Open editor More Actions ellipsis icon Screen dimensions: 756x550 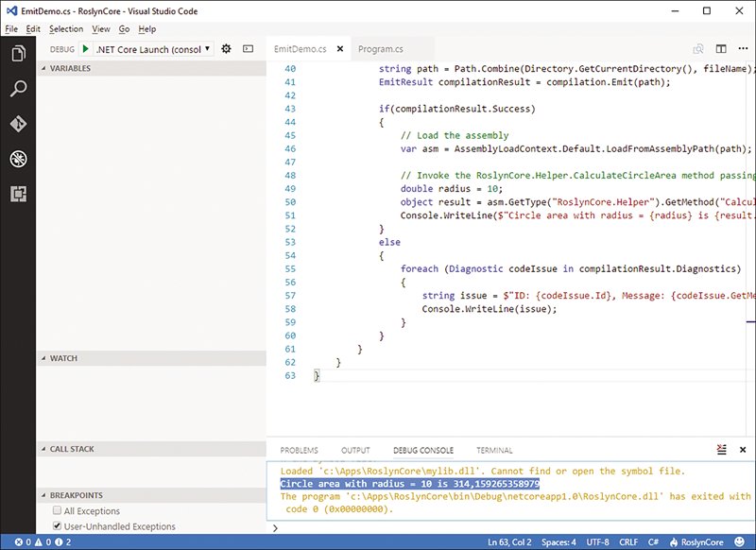(x=743, y=48)
